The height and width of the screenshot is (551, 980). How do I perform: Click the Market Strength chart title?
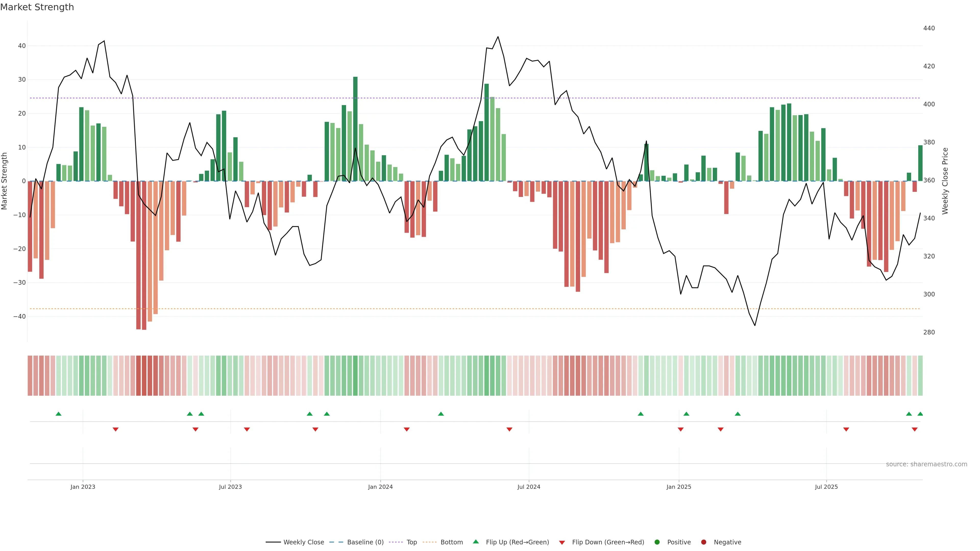pyautogui.click(x=37, y=7)
